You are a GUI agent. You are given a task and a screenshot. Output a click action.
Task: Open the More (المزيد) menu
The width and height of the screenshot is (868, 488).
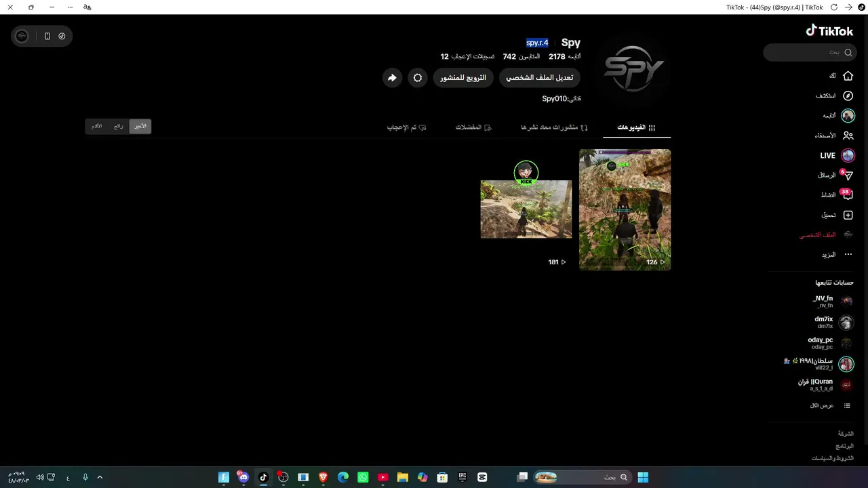pos(837,255)
